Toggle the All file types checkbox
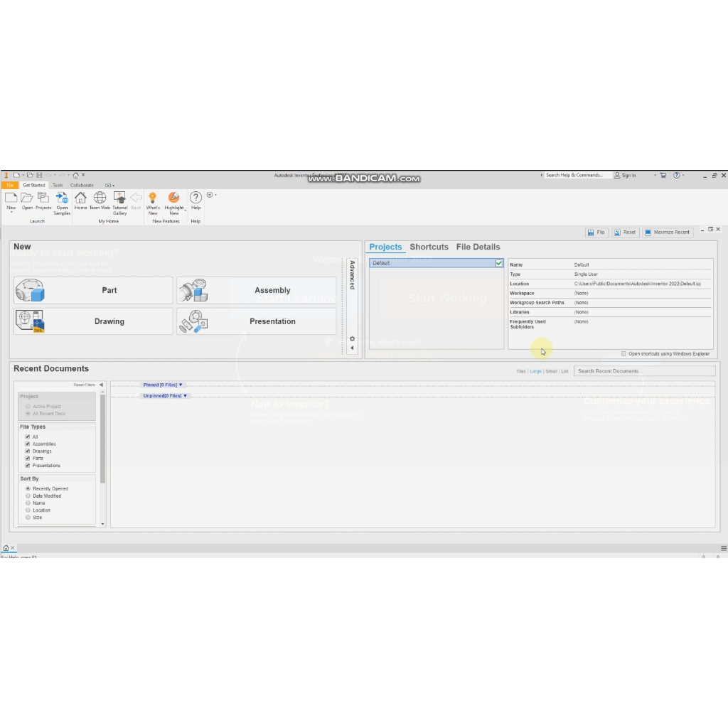This screenshot has height=728, width=728. [28, 437]
